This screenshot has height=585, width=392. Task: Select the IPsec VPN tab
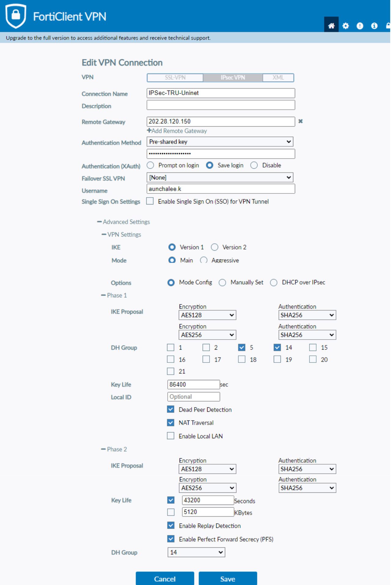coord(233,78)
